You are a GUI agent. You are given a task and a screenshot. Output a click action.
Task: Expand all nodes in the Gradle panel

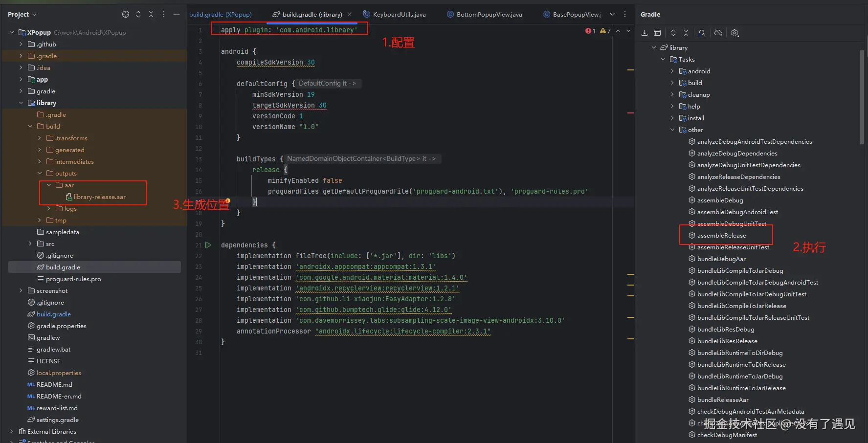coord(673,33)
